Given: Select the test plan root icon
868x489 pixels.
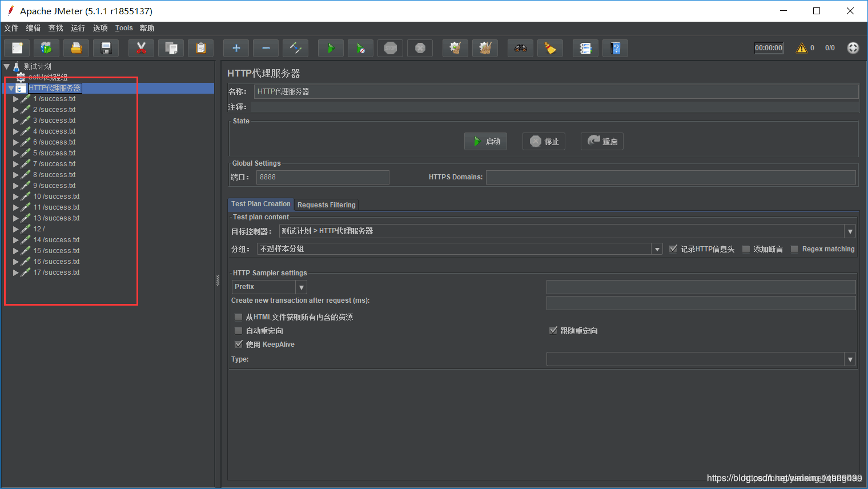Looking at the screenshot, I should (17, 66).
